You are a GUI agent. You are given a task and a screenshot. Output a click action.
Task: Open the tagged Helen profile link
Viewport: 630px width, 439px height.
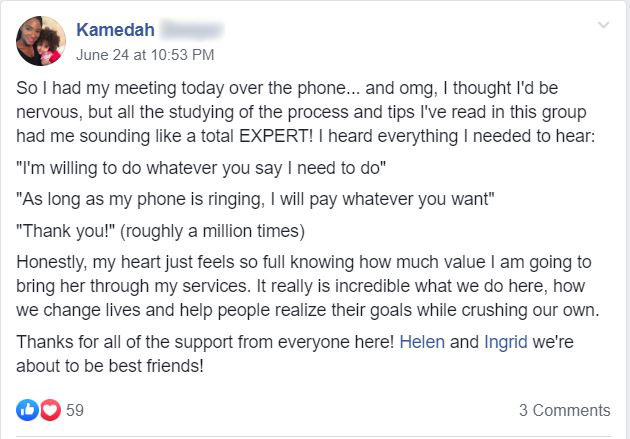pos(422,342)
